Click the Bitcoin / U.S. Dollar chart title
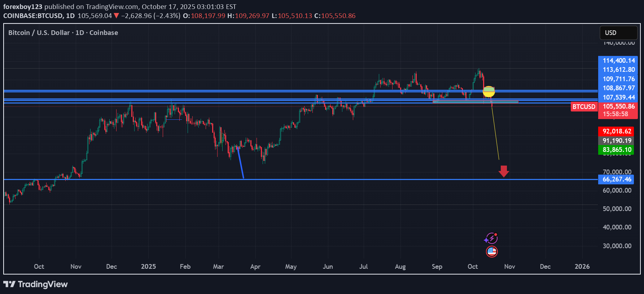Image resolution: width=644 pixels, height=294 pixels. pos(63,33)
